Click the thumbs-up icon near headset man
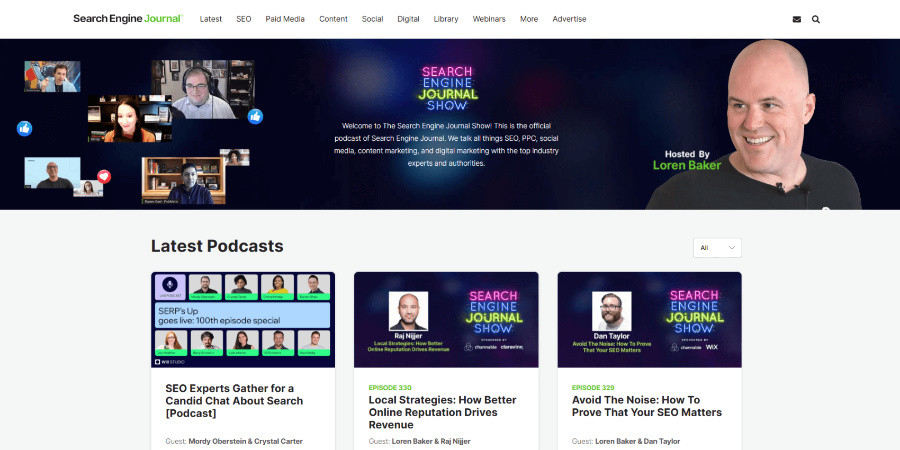This screenshot has width=900, height=450. click(255, 117)
